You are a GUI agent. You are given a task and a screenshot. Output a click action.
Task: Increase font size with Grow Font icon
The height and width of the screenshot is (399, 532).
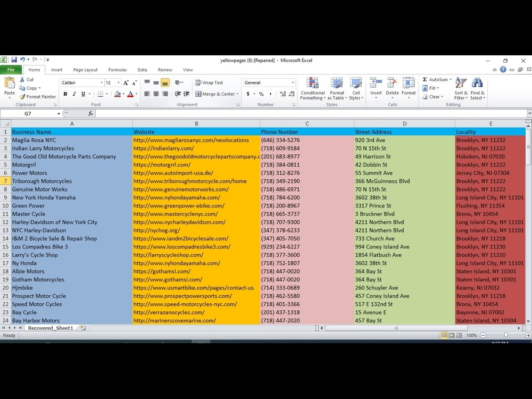click(x=126, y=83)
